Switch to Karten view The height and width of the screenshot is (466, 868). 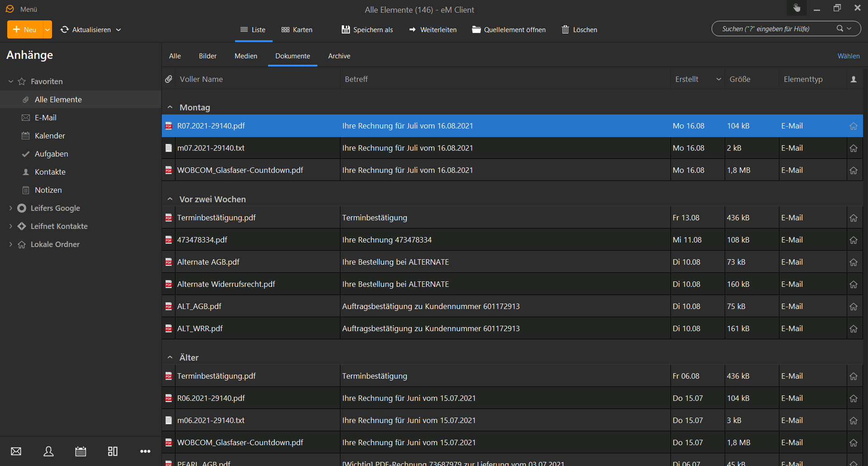[x=297, y=29]
